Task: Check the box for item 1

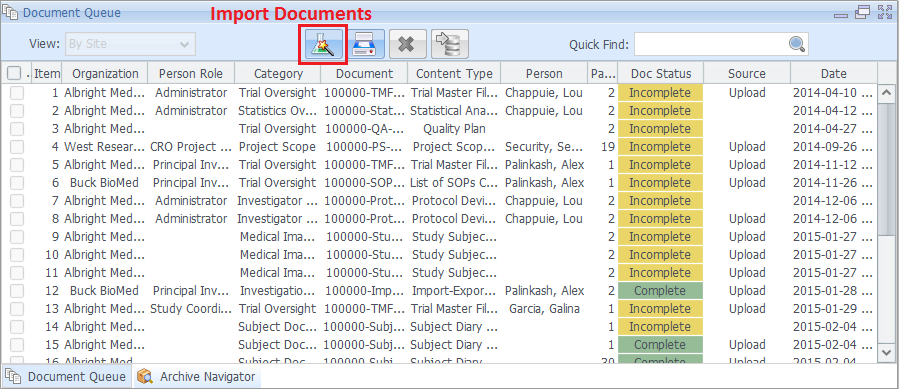Action: point(17,92)
